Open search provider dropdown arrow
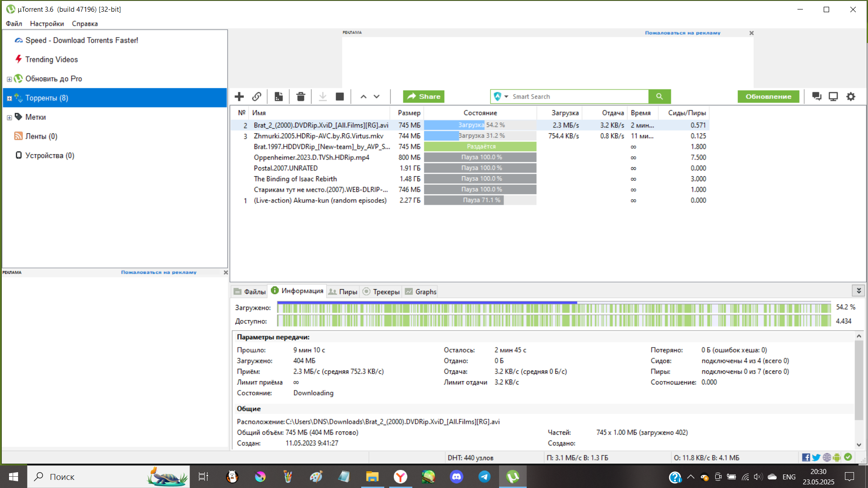The height and width of the screenshot is (488, 868). (506, 96)
